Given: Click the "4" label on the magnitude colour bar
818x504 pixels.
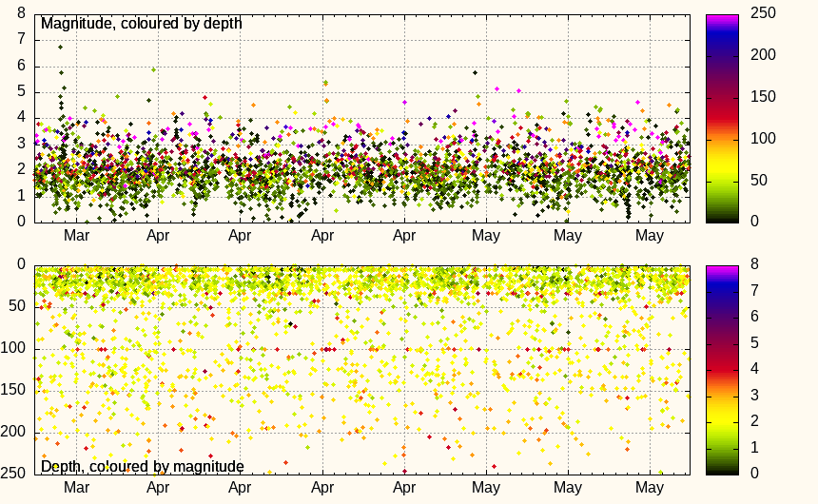Looking at the screenshot, I should click(x=754, y=369).
